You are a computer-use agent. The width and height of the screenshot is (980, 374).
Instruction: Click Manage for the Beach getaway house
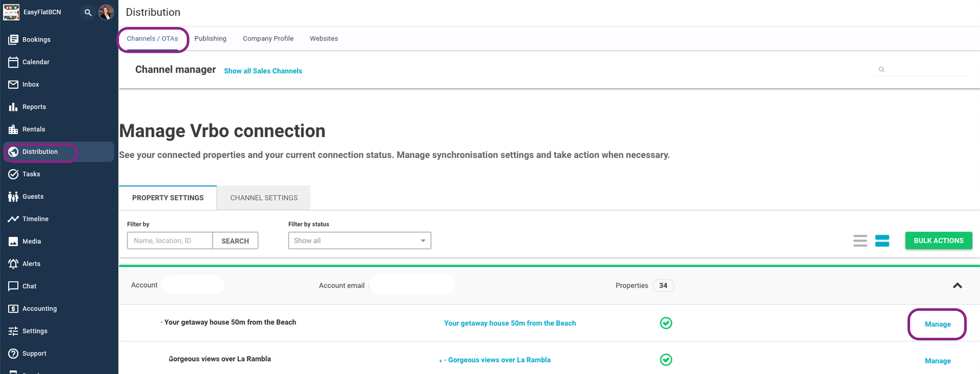937,324
